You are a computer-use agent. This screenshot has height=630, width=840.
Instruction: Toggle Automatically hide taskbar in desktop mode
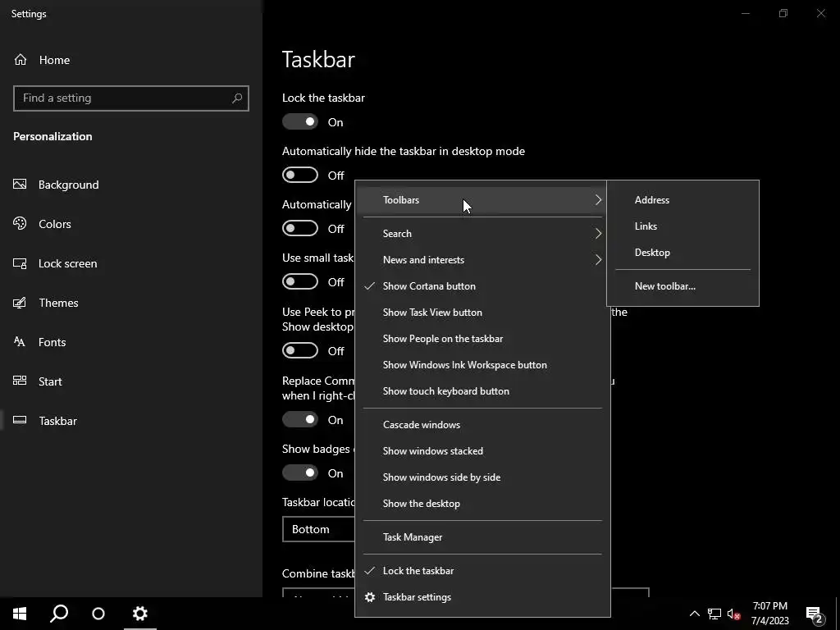300,176
